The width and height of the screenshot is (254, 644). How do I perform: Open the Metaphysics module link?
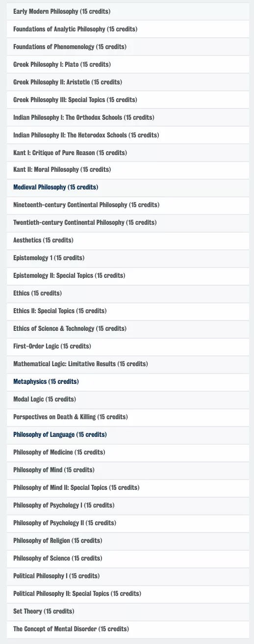click(x=46, y=381)
